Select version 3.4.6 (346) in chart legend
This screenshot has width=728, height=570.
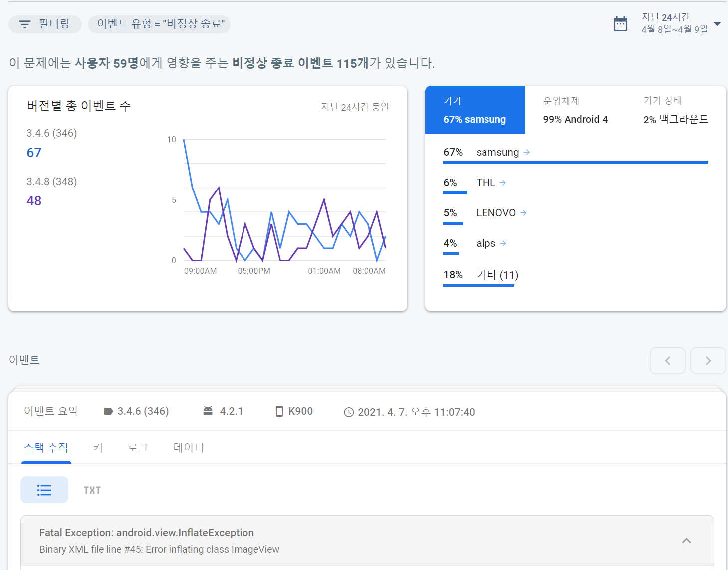(52, 133)
